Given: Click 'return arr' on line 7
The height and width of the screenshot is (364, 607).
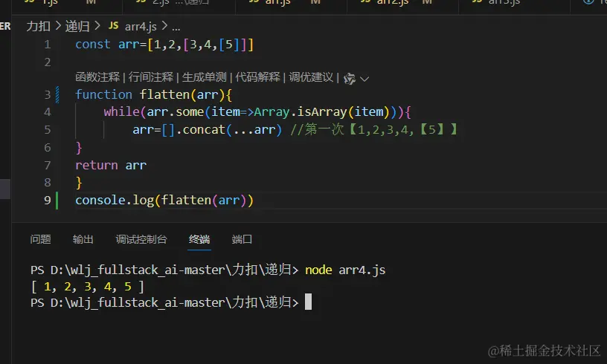Looking at the screenshot, I should point(111,166).
